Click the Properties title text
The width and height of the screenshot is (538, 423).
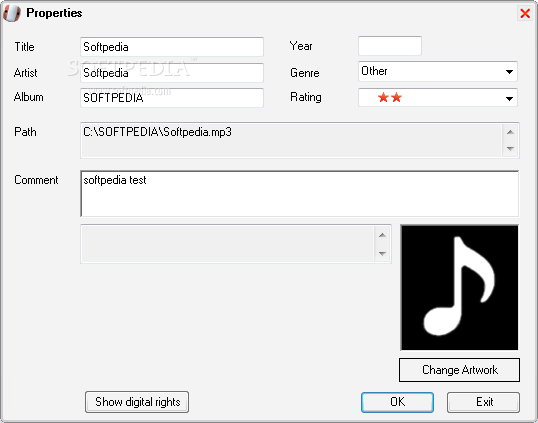(x=54, y=13)
